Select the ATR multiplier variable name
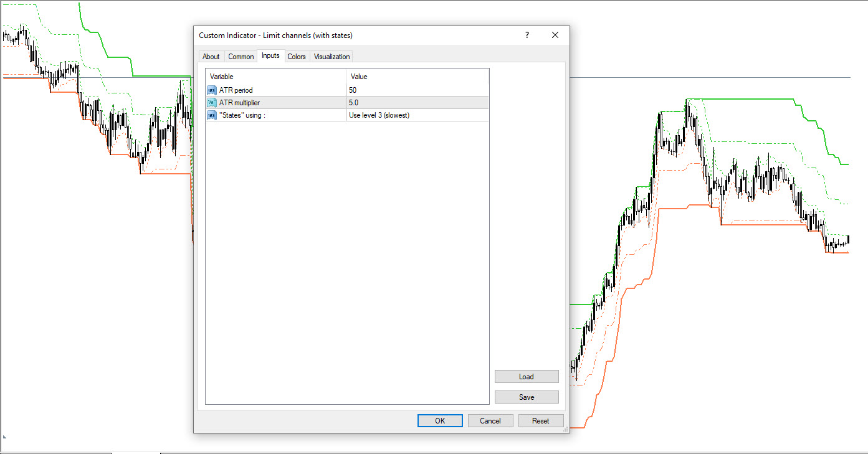The image size is (868, 454). tap(240, 103)
